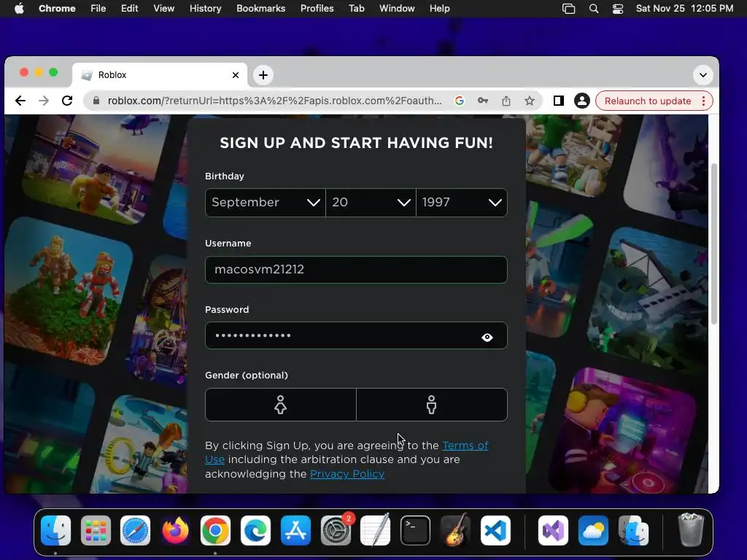Click the browser forward arrow
The height and width of the screenshot is (560, 747).
[43, 101]
